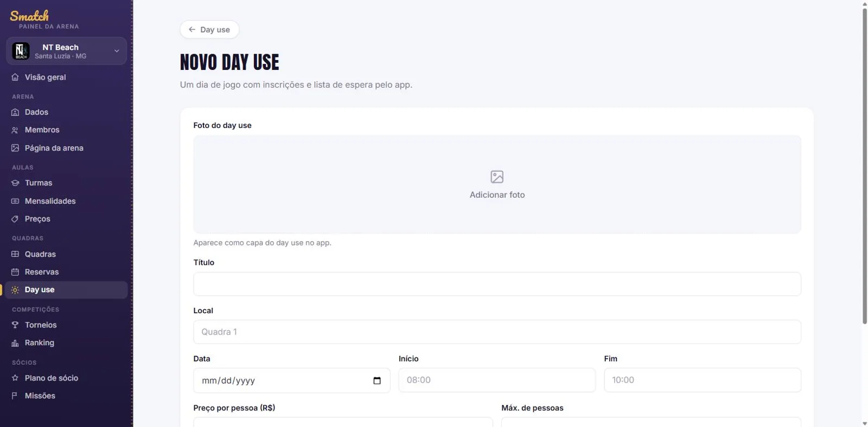The image size is (868, 427).
Task: Select Day use sidebar item
Action: tap(66, 290)
